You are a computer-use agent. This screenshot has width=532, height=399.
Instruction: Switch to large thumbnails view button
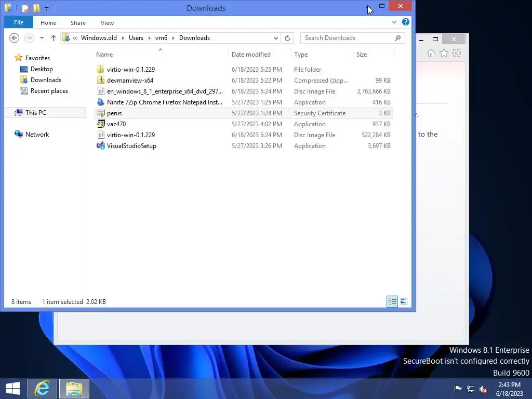point(404,301)
